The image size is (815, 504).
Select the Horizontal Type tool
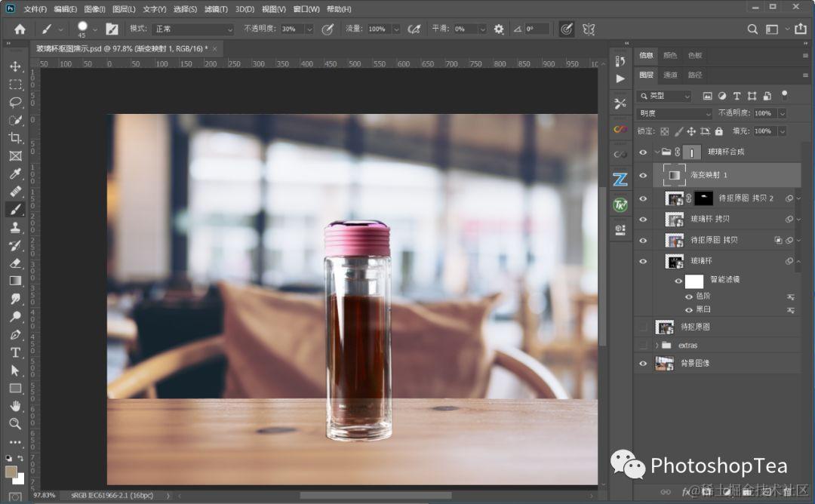(x=15, y=352)
